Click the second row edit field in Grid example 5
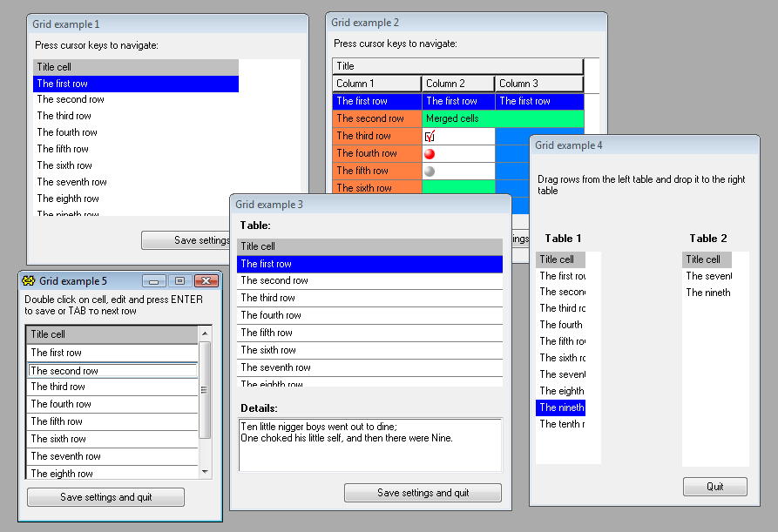Viewport: 778px width, 532px height. pyautogui.click(x=112, y=371)
